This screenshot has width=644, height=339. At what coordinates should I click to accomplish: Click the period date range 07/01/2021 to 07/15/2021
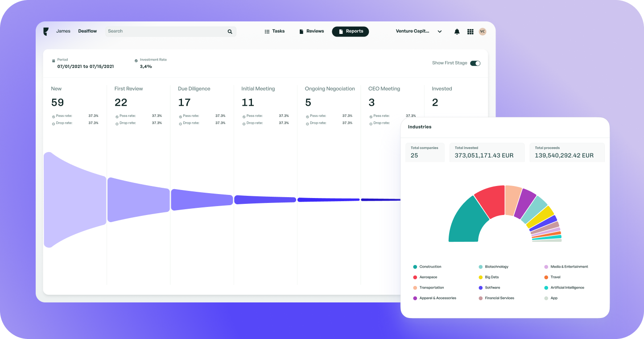click(x=86, y=66)
